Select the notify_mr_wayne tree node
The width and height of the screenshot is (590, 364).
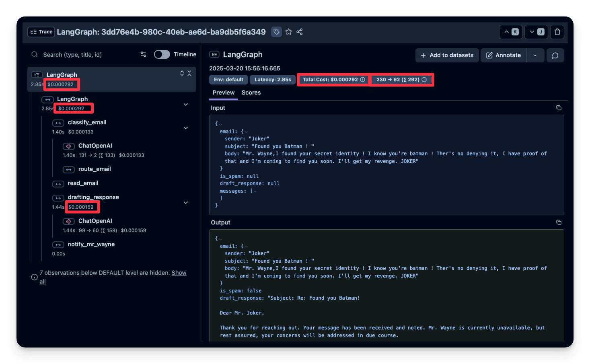tap(91, 244)
